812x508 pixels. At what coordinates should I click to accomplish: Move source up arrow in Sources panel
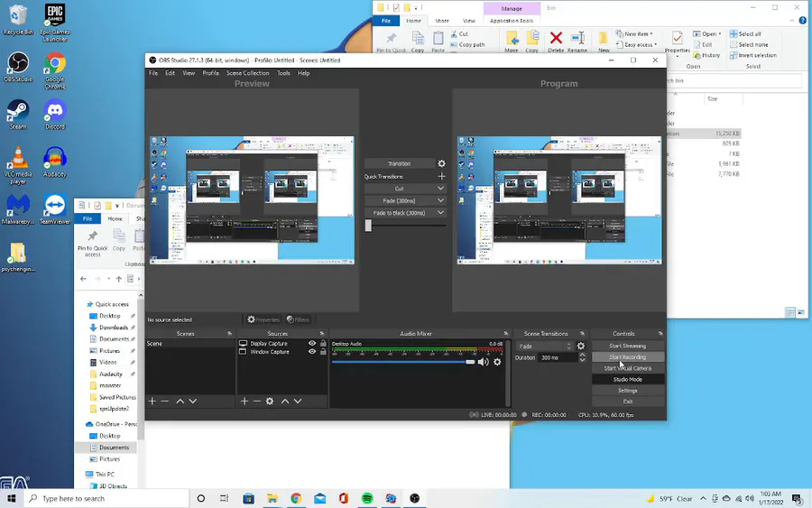[x=285, y=401]
